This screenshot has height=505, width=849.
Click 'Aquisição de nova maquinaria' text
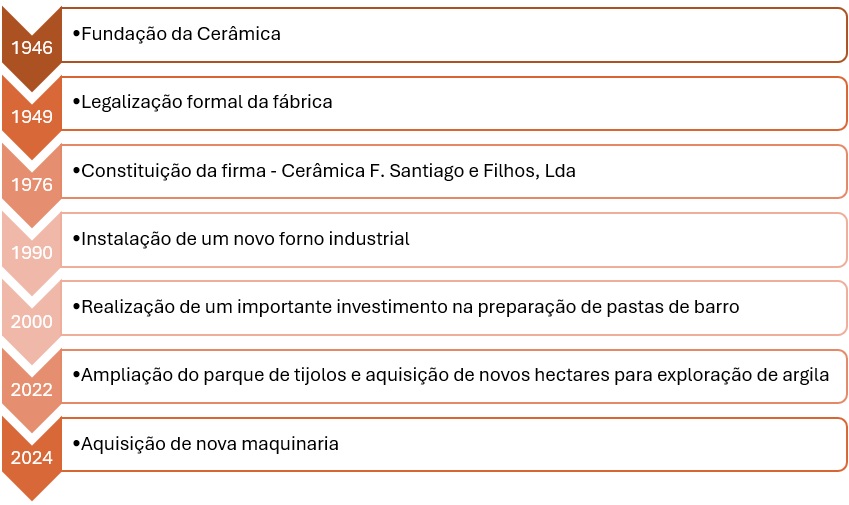point(210,444)
